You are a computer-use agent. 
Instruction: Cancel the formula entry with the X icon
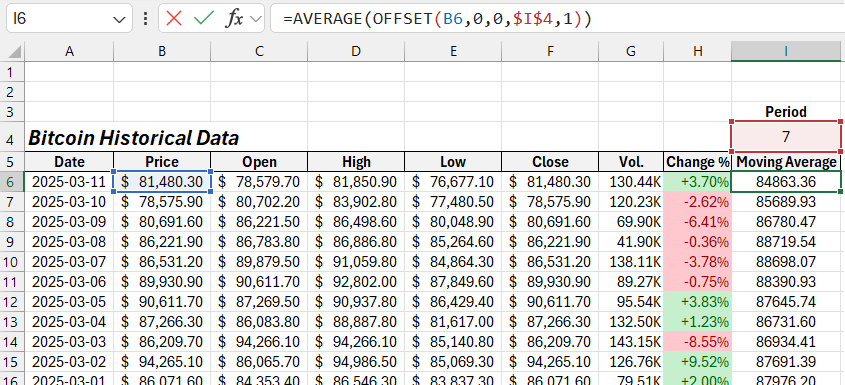coord(174,18)
